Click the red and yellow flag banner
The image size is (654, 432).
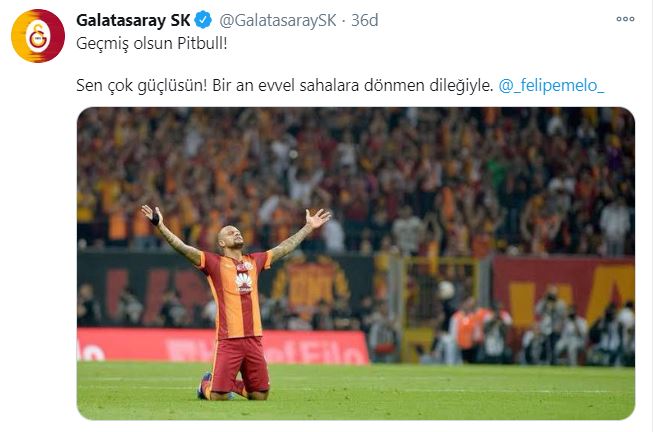click(x=563, y=292)
